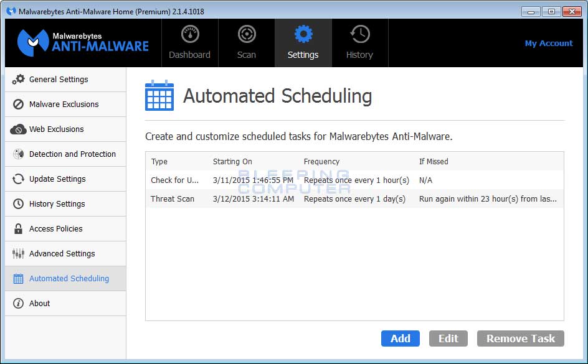The height and width of the screenshot is (364, 588).
Task: Select the 'Check for U...' task row
Action: 354,180
